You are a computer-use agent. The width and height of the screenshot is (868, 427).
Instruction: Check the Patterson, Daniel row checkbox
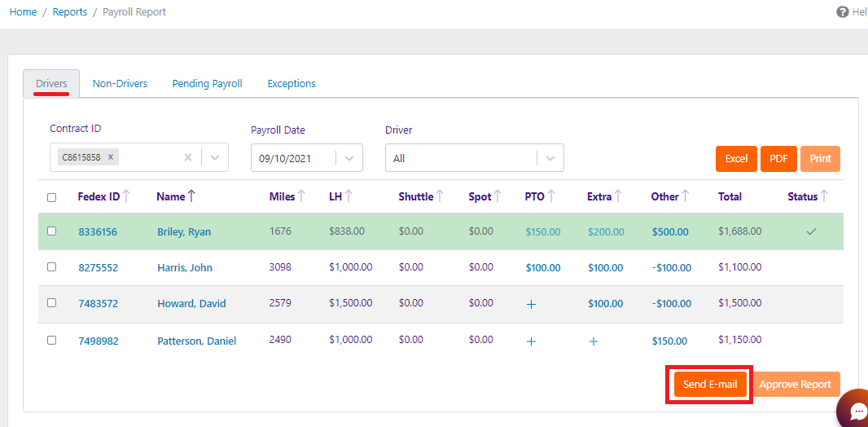coord(51,341)
